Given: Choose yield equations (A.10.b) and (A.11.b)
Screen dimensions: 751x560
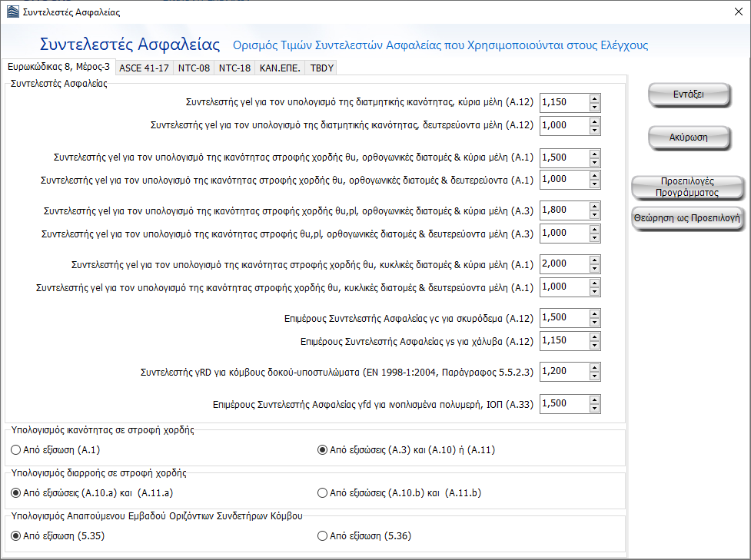Looking at the screenshot, I should 323,493.
